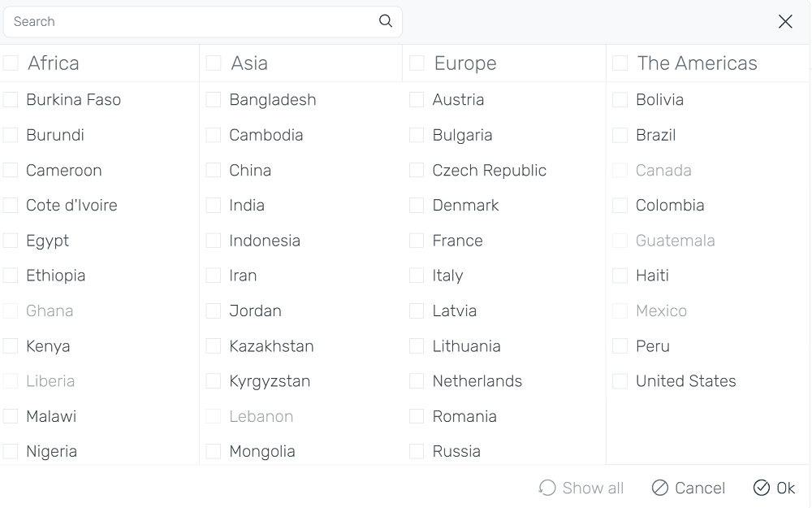Toggle the Asia region checkbox
The height and width of the screenshot is (508, 812).
pyautogui.click(x=214, y=63)
